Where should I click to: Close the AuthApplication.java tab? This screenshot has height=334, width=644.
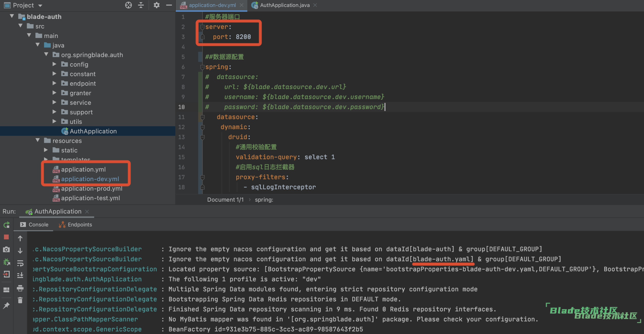click(315, 5)
